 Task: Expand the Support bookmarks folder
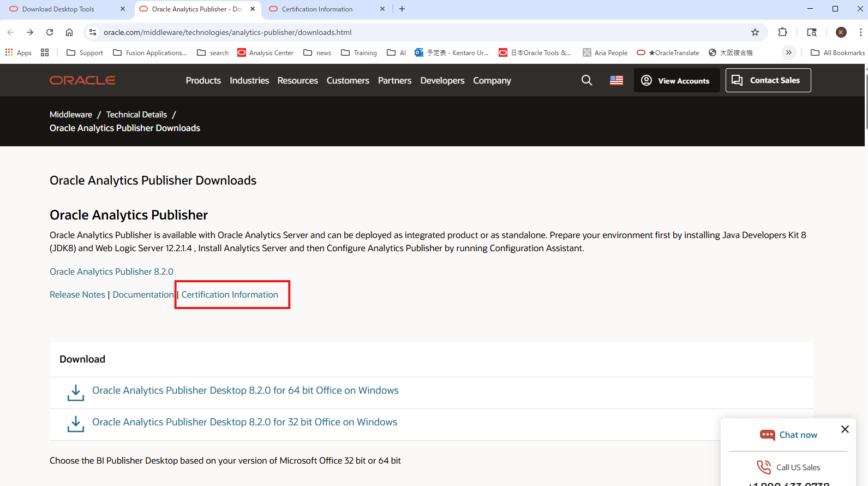(x=85, y=52)
